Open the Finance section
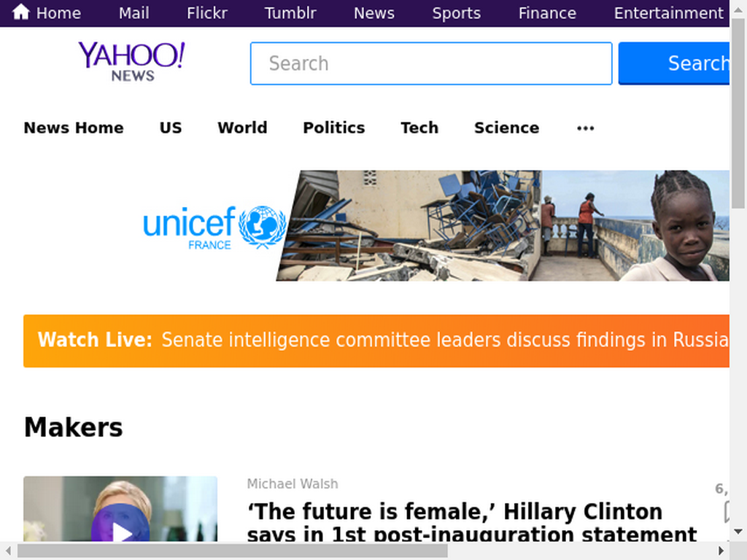 (x=547, y=13)
